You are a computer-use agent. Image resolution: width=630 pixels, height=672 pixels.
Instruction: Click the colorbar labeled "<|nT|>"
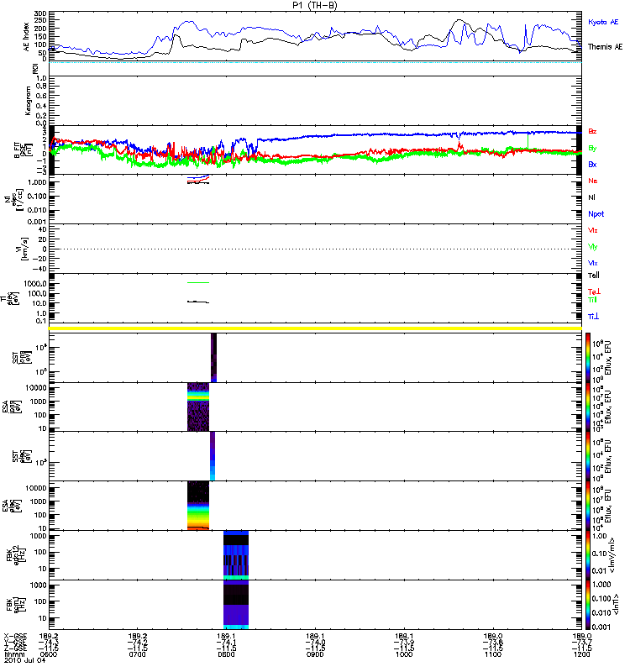pos(588,604)
